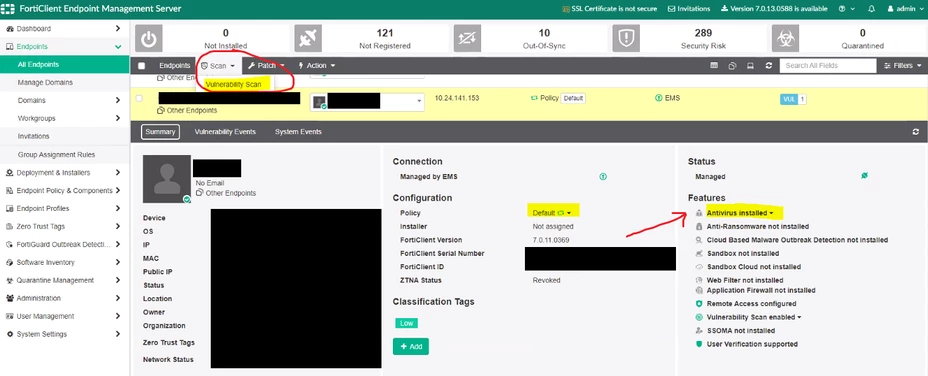
Task: Click the EMS connection icon in the row
Action: (659, 98)
